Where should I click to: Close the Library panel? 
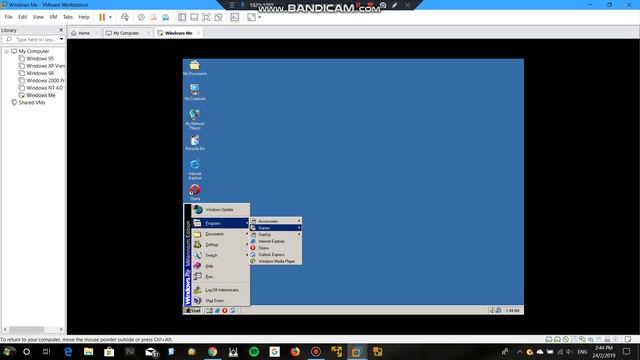(x=61, y=30)
